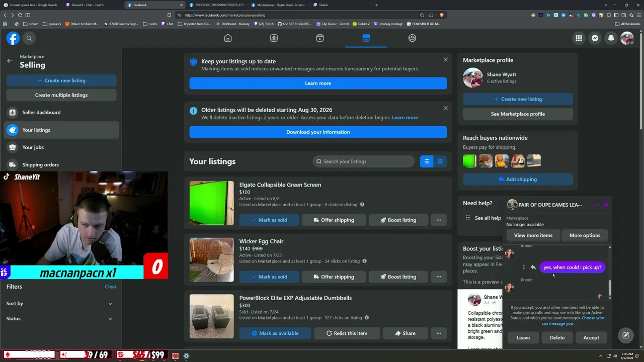This screenshot has height=362, width=644.
Task: Mark Elgato Green Screen as sold
Action: tap(269, 220)
